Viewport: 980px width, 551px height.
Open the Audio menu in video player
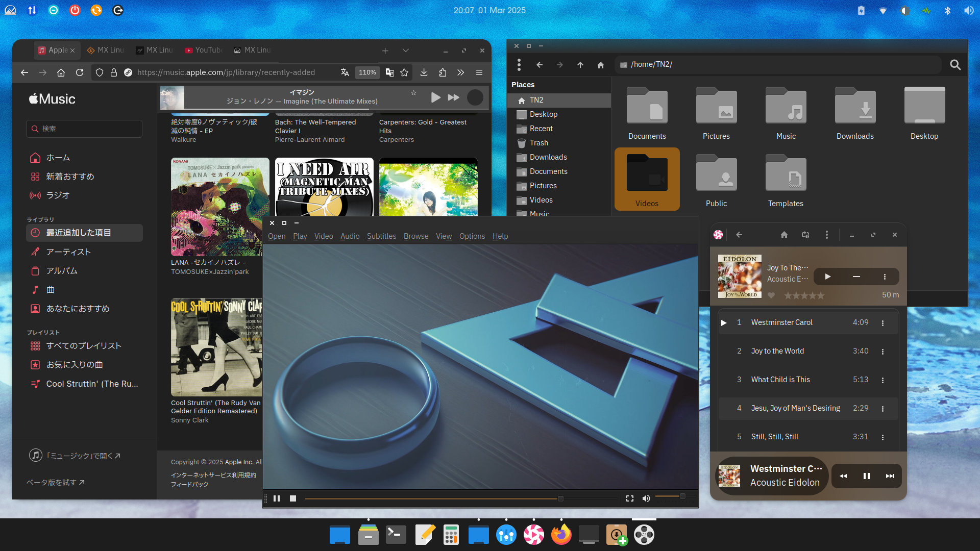(350, 236)
